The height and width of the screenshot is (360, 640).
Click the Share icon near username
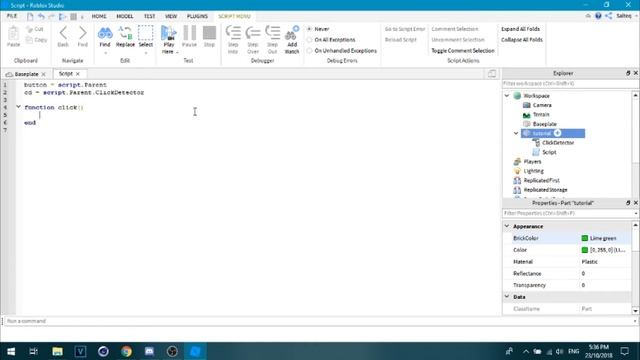coord(609,16)
